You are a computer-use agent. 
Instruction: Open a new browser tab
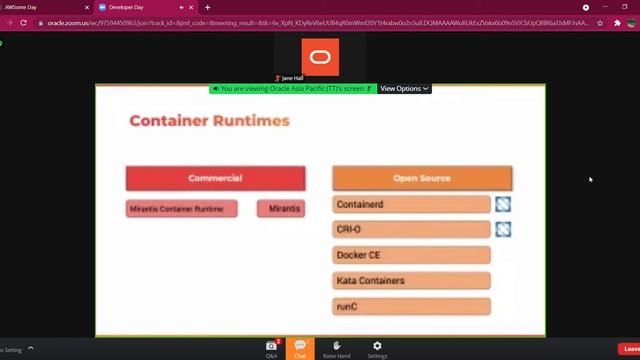click(x=207, y=7)
